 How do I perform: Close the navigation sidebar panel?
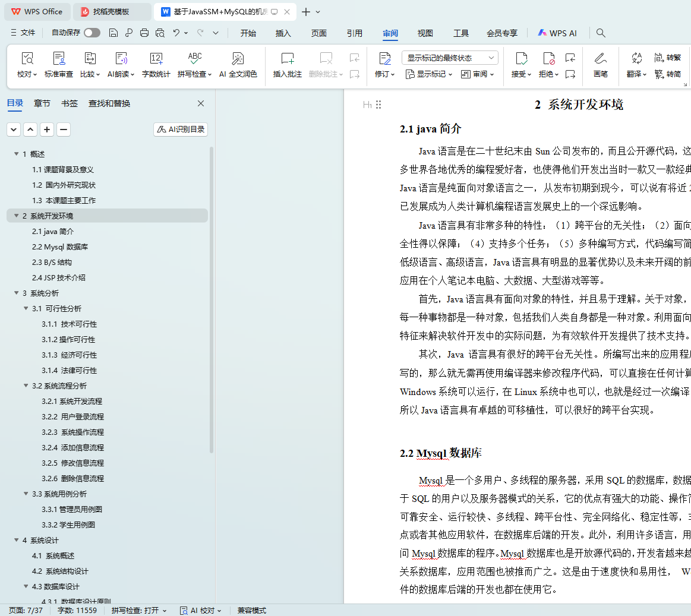point(201,103)
